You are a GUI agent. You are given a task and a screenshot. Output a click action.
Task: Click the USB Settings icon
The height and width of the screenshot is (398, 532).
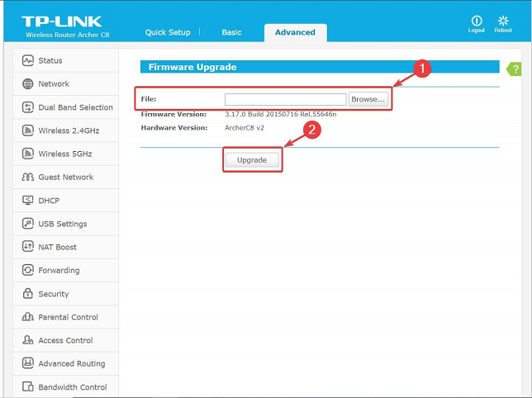pos(28,224)
